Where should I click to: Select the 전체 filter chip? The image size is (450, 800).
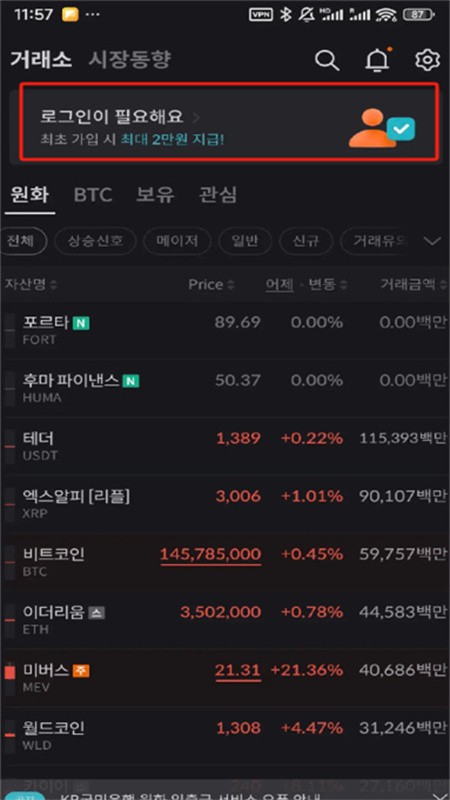point(23,240)
